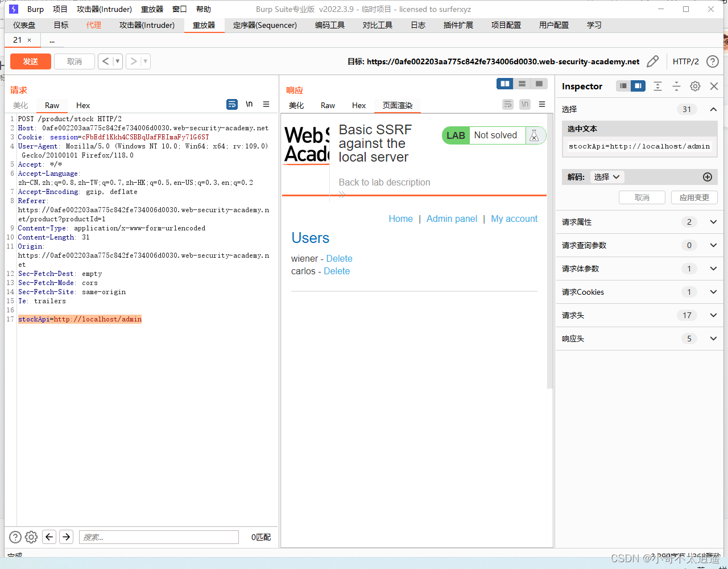Open the response pane hamburger menu
This screenshot has width=728, height=569.
tap(542, 105)
